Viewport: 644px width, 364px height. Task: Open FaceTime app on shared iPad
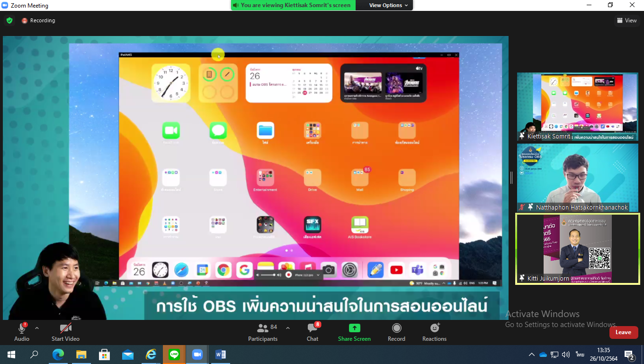pos(171,130)
